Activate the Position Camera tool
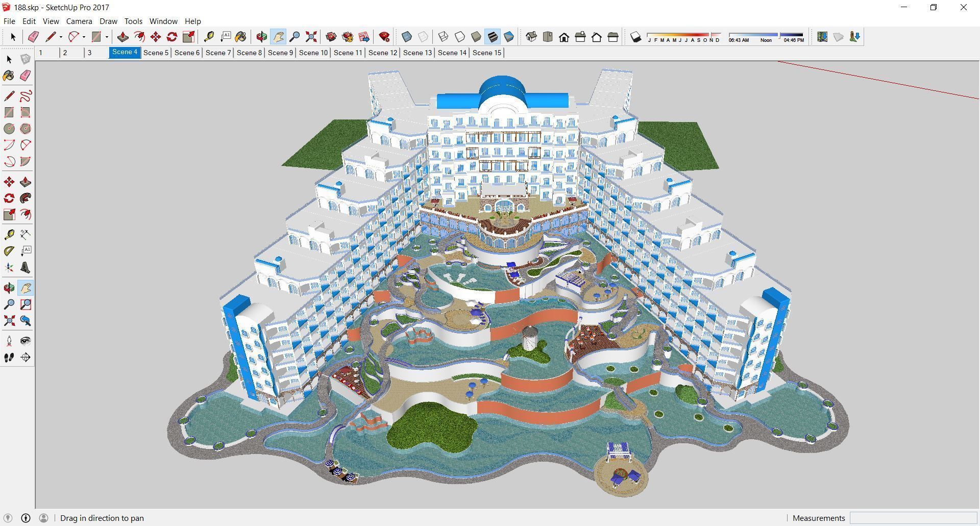The height and width of the screenshot is (526, 980). pos(9,341)
